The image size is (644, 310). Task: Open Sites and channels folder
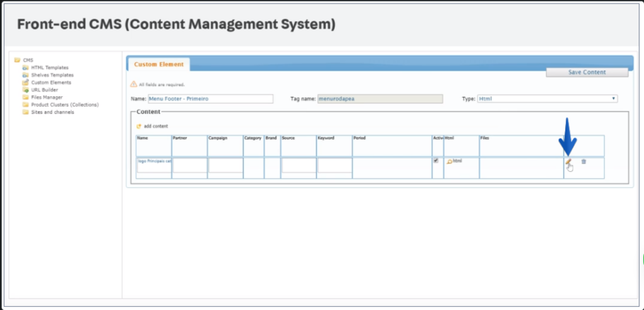point(52,112)
